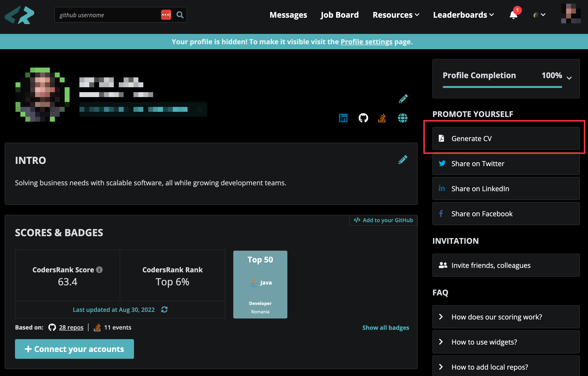Click the CodersRank Score info icon

[99, 270]
